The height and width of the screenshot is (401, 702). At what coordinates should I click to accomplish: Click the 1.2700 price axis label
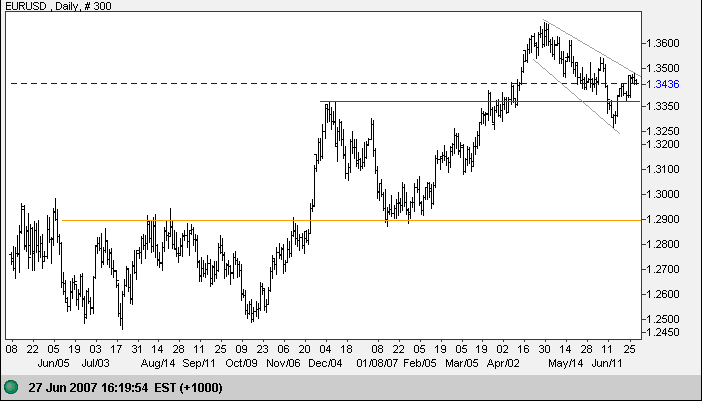[x=663, y=269]
